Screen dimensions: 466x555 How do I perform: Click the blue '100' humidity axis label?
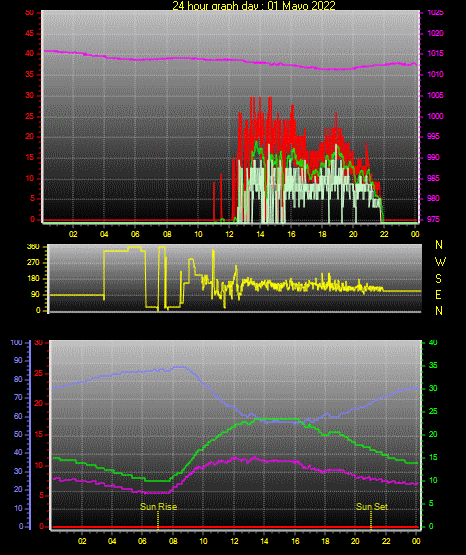click(16, 343)
